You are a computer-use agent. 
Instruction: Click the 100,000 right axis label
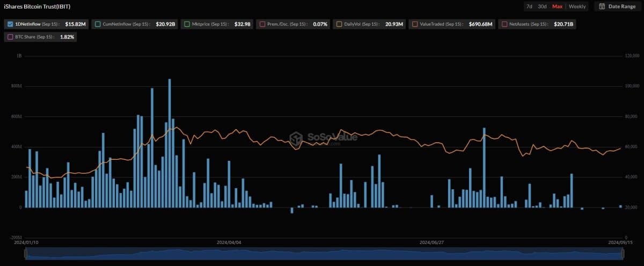point(633,86)
